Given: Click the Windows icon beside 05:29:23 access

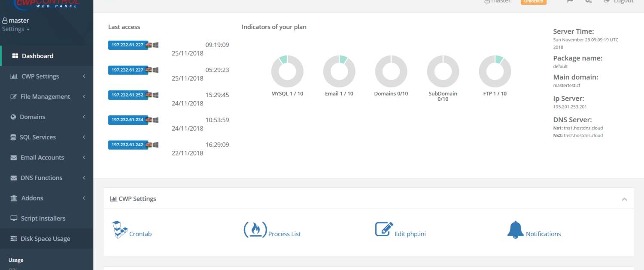Looking at the screenshot, I should click(x=155, y=70).
